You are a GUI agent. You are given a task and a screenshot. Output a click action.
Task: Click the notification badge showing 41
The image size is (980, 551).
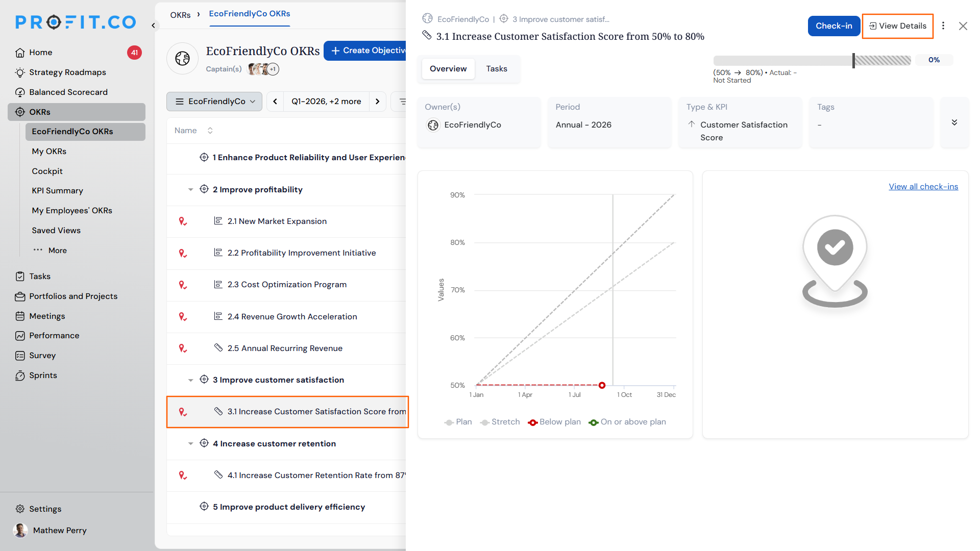coord(134,53)
